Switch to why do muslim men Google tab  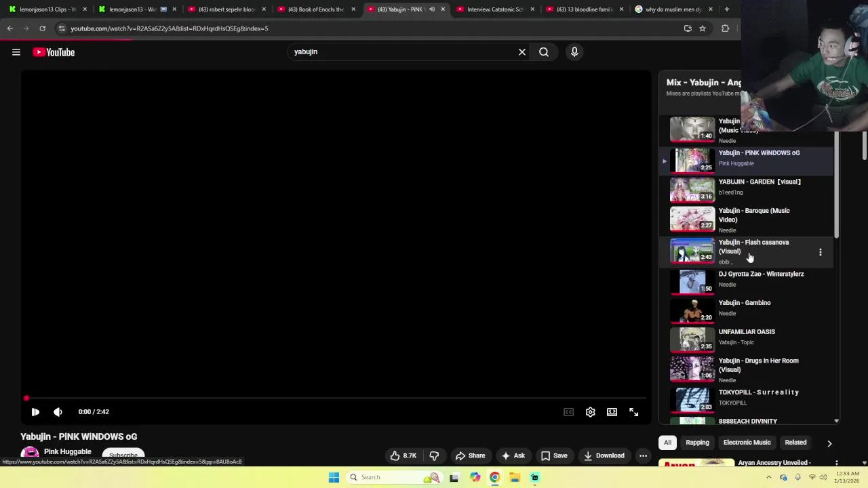(674, 9)
